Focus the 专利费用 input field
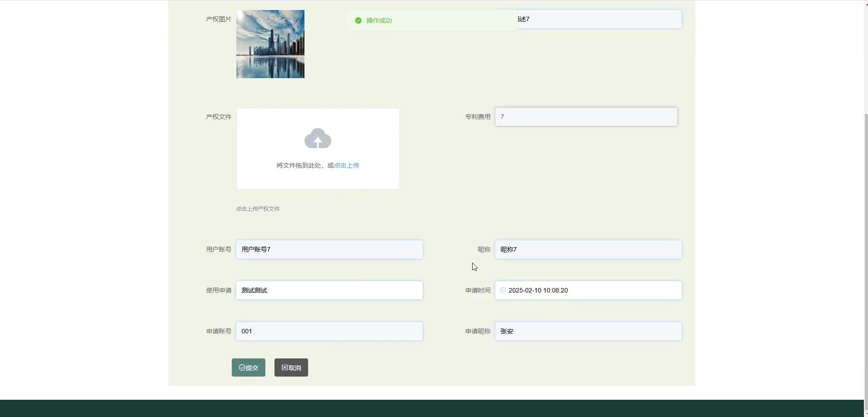This screenshot has height=417, width=868. [x=586, y=117]
